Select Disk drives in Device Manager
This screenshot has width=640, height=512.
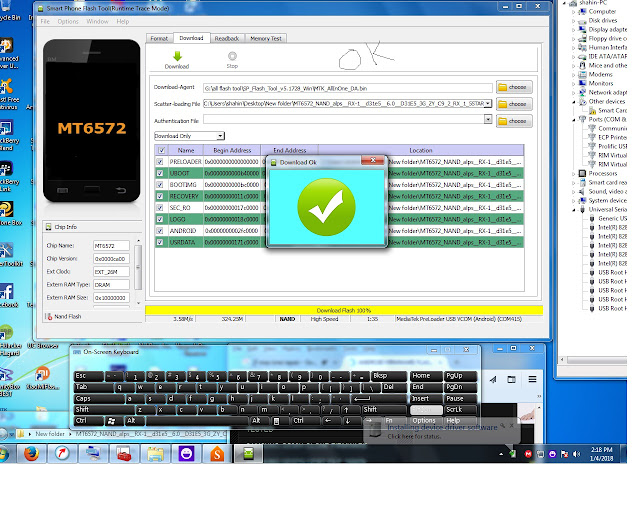(x=603, y=20)
